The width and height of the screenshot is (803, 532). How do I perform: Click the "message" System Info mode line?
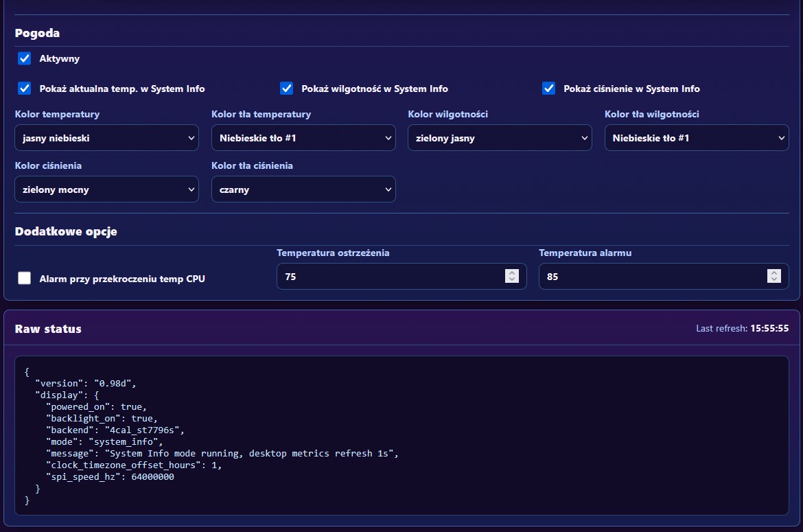(x=222, y=453)
